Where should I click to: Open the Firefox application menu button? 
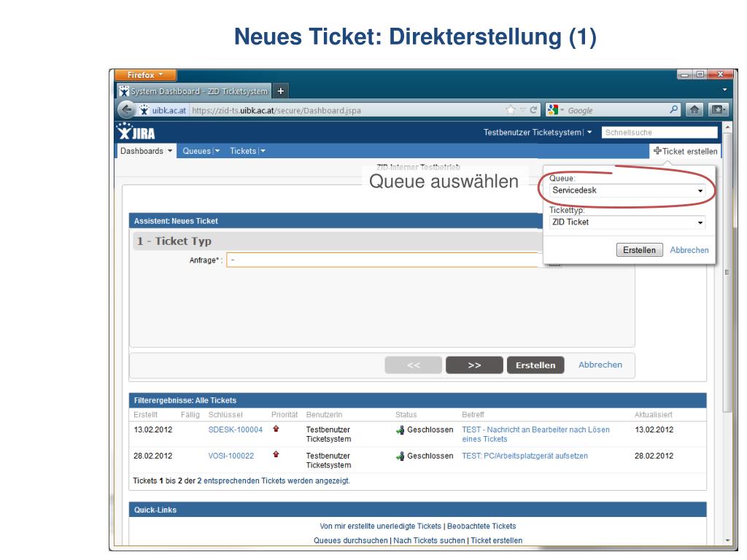pos(145,75)
